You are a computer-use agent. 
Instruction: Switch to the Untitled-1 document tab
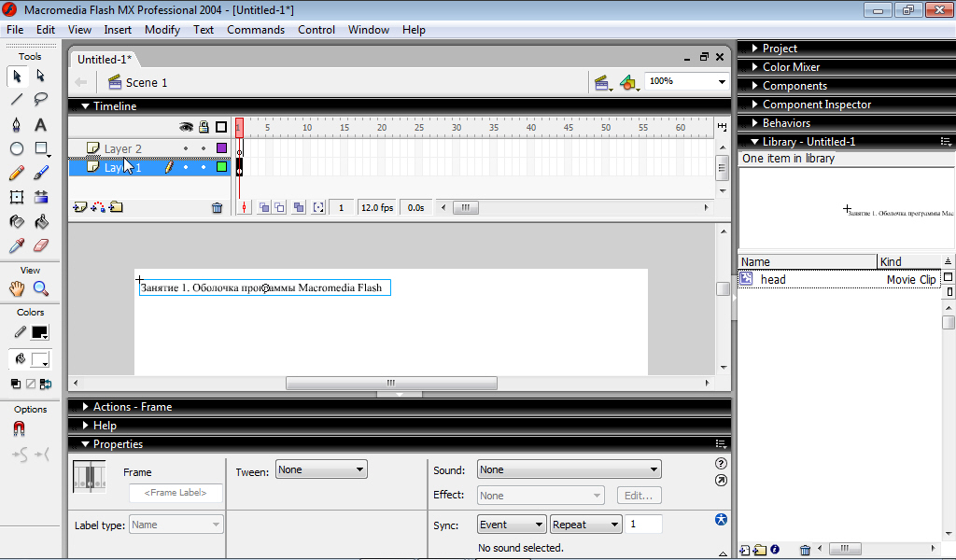pos(105,60)
